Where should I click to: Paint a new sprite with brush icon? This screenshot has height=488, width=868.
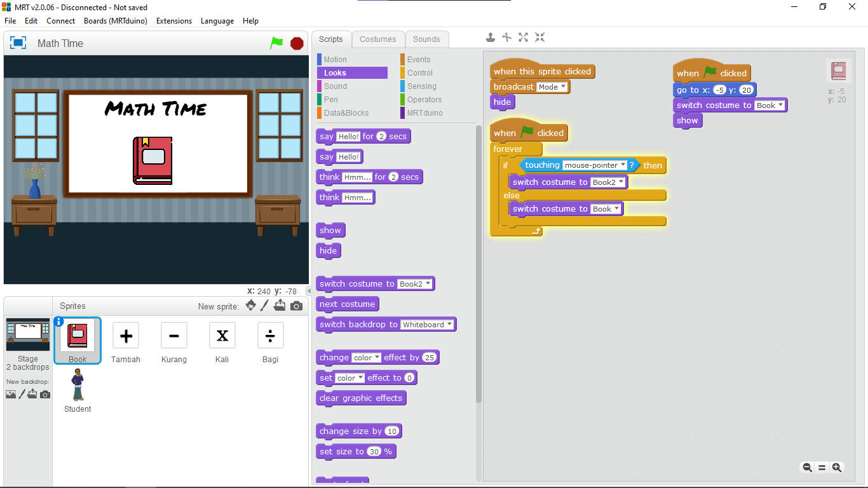(265, 306)
